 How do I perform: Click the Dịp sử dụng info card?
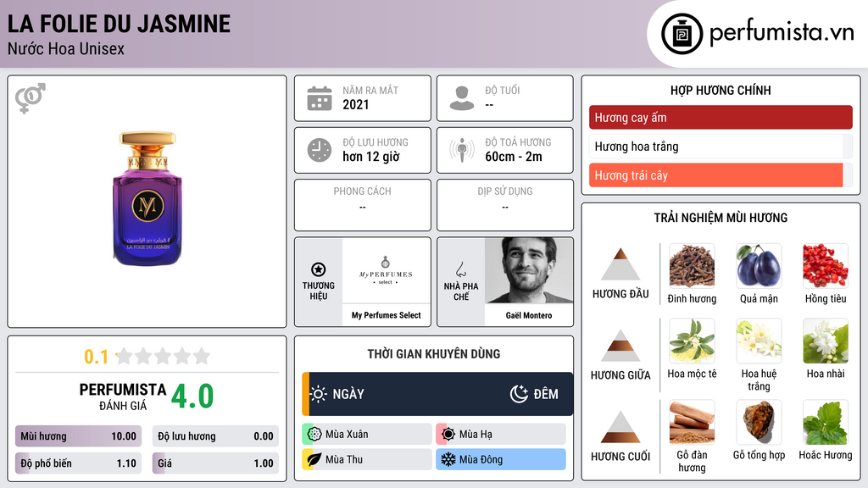(x=505, y=205)
